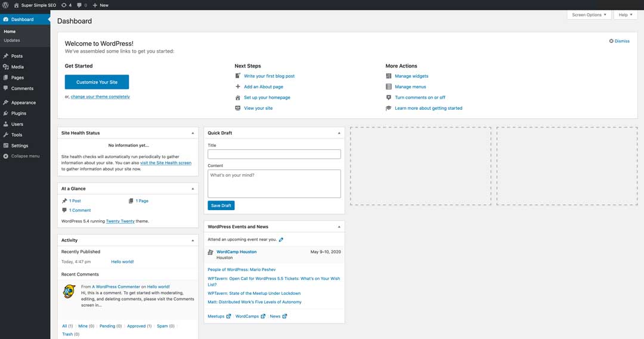Screen dimensions: 644x339
Task: Click the commenter avatar in Recent Comments
Action: (69, 291)
